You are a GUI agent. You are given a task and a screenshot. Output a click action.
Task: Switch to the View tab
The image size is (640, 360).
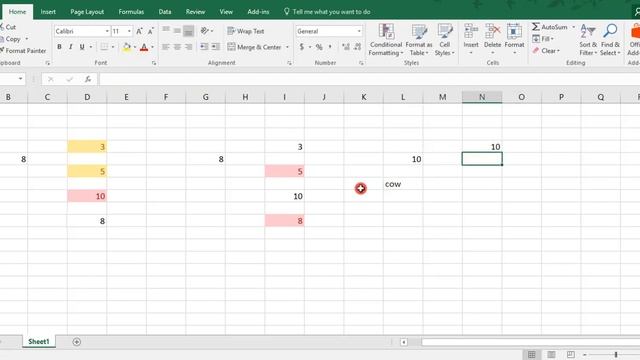[226, 12]
